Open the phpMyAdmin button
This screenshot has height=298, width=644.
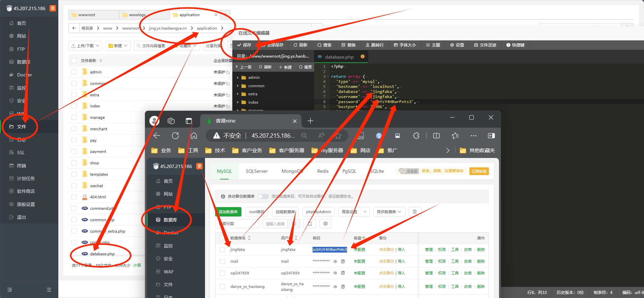click(x=319, y=212)
